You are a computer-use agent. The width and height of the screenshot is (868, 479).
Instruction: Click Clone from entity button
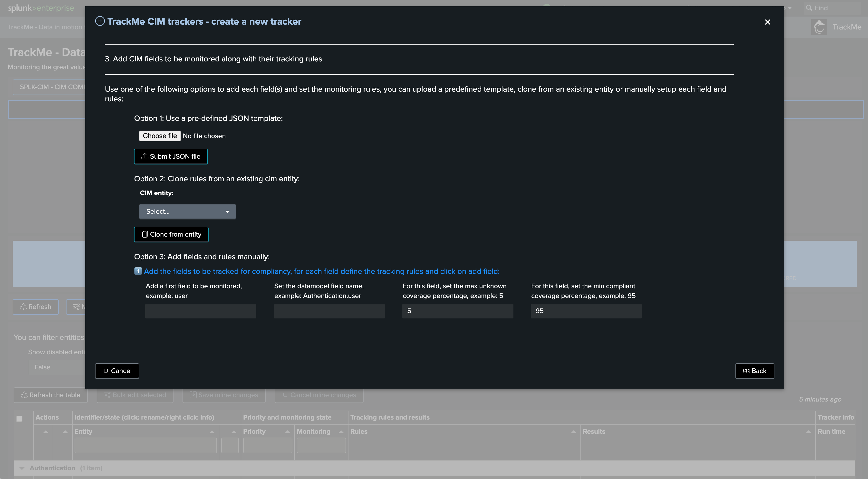tap(171, 234)
